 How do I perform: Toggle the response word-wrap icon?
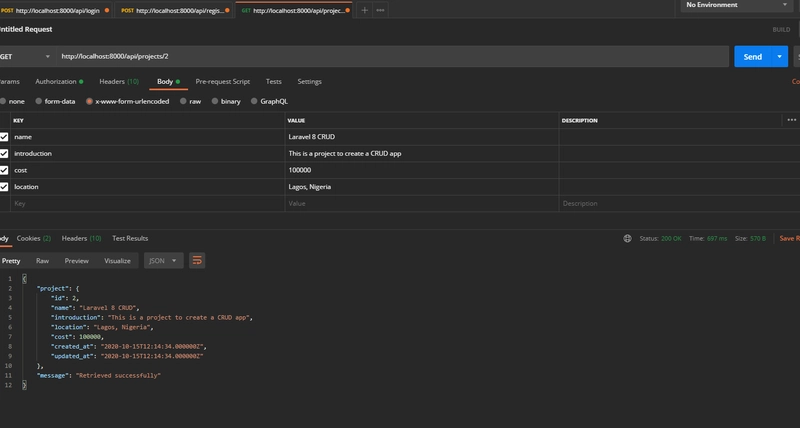(197, 261)
